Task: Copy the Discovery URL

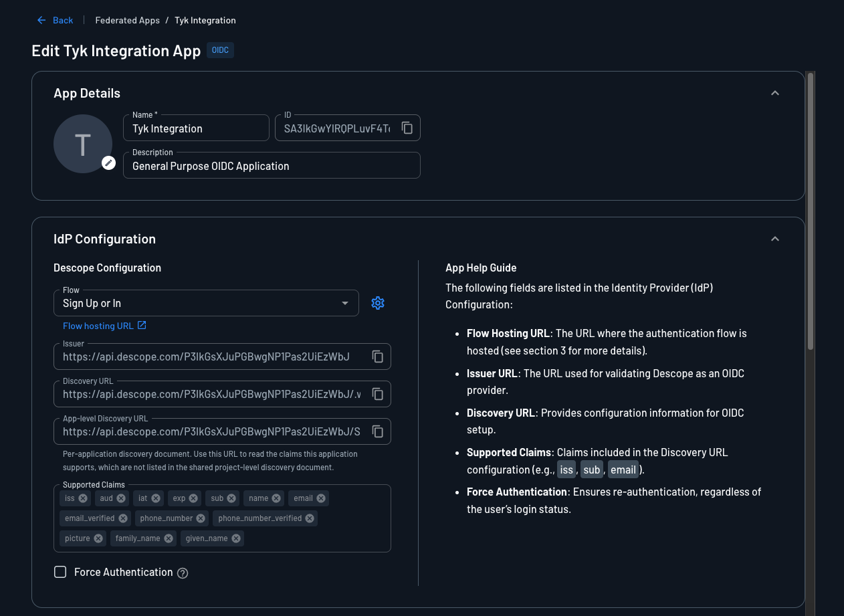Action: [378, 394]
